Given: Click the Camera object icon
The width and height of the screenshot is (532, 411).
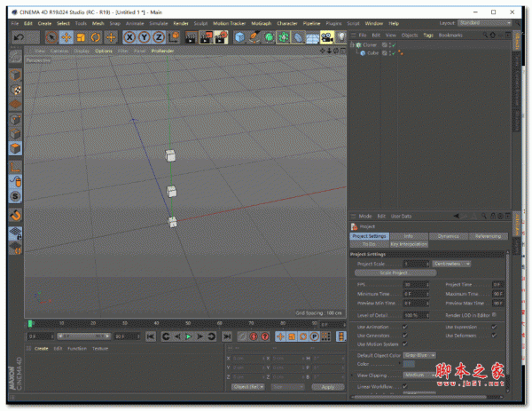Looking at the screenshot, I should pos(327,37).
